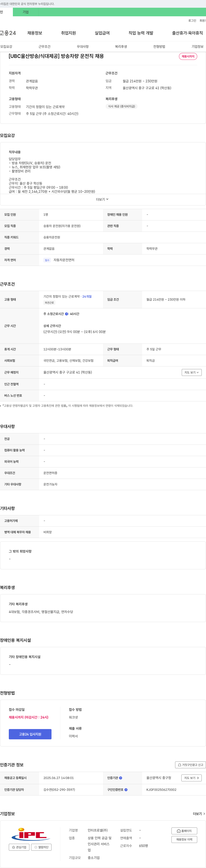Jump to the 근무조건 section tab

(44, 47)
